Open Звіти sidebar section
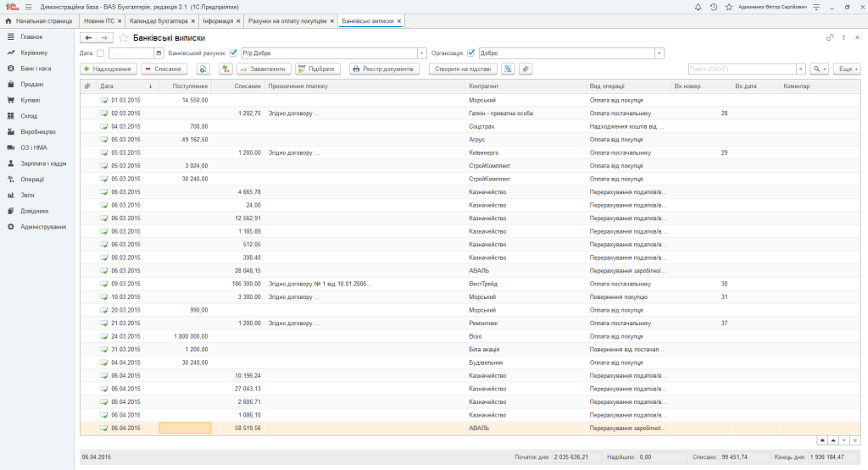 tap(27, 195)
